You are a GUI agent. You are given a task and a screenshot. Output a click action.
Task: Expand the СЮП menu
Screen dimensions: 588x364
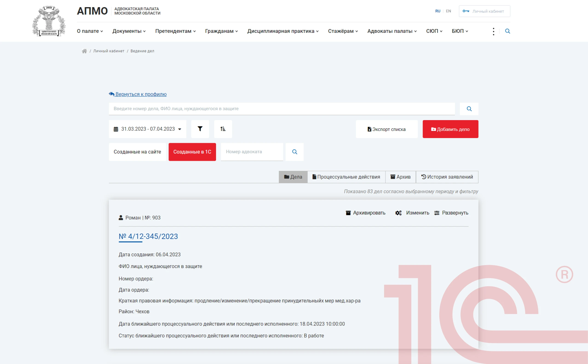tap(434, 31)
